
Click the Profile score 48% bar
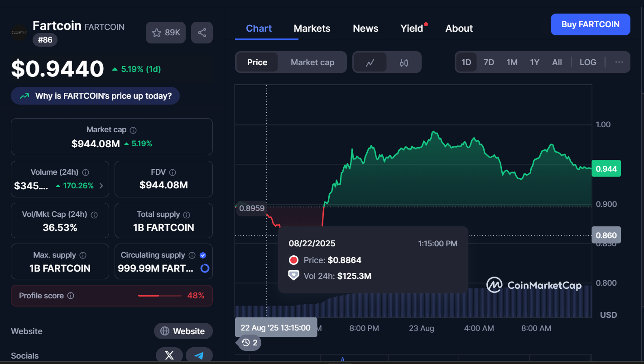click(x=159, y=296)
